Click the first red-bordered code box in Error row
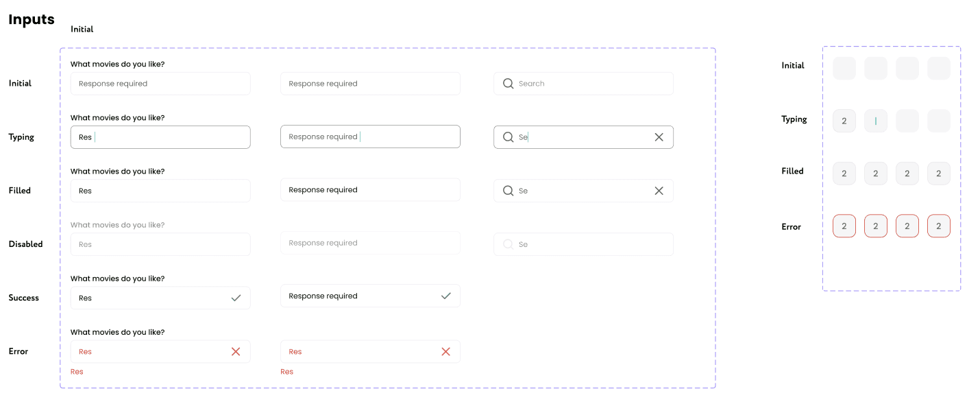 coord(844,226)
